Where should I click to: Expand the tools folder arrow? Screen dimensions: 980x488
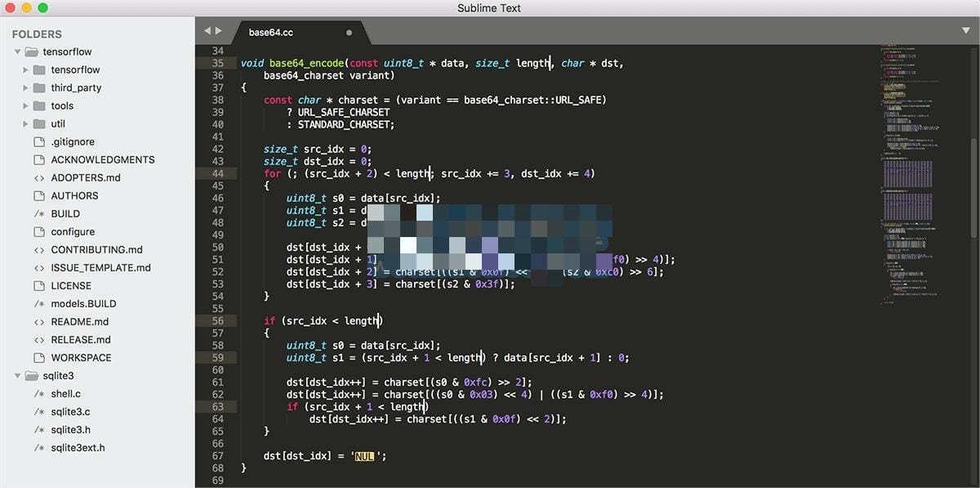click(x=26, y=105)
